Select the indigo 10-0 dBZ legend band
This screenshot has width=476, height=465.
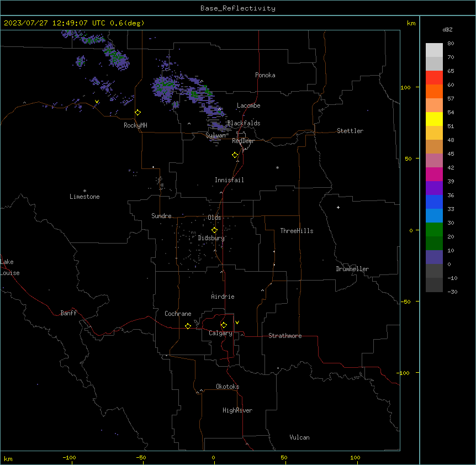tap(434, 257)
